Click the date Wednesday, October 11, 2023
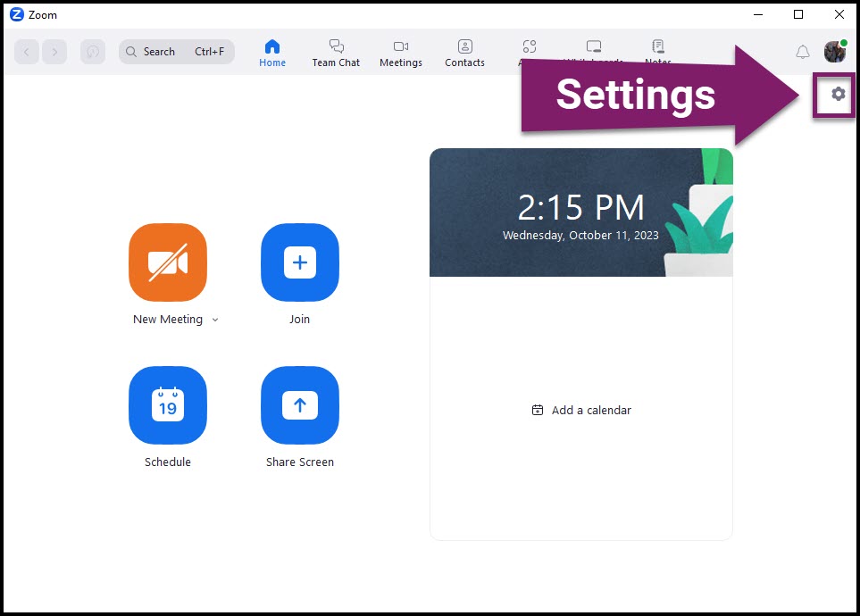The width and height of the screenshot is (860, 616). tap(580, 236)
